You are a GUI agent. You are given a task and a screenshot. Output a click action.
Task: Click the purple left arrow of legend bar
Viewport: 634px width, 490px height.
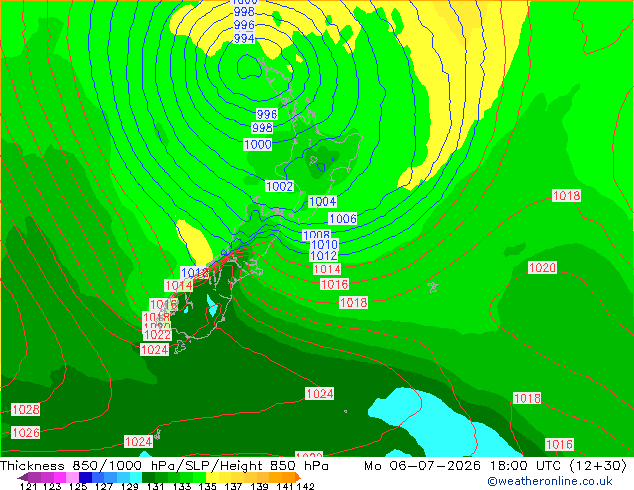[x=23, y=477]
